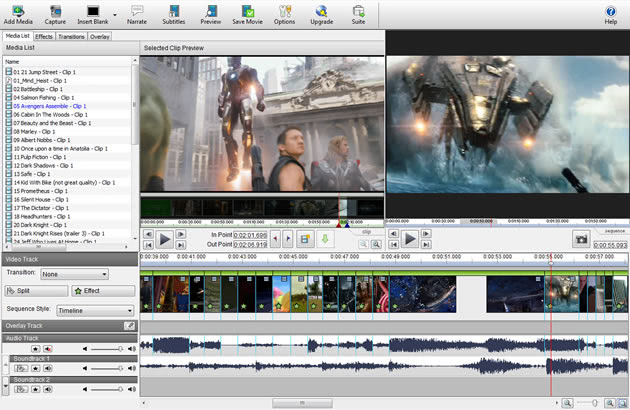630x410 pixels.
Task: Open Audio Track effects star button
Action: point(36,349)
